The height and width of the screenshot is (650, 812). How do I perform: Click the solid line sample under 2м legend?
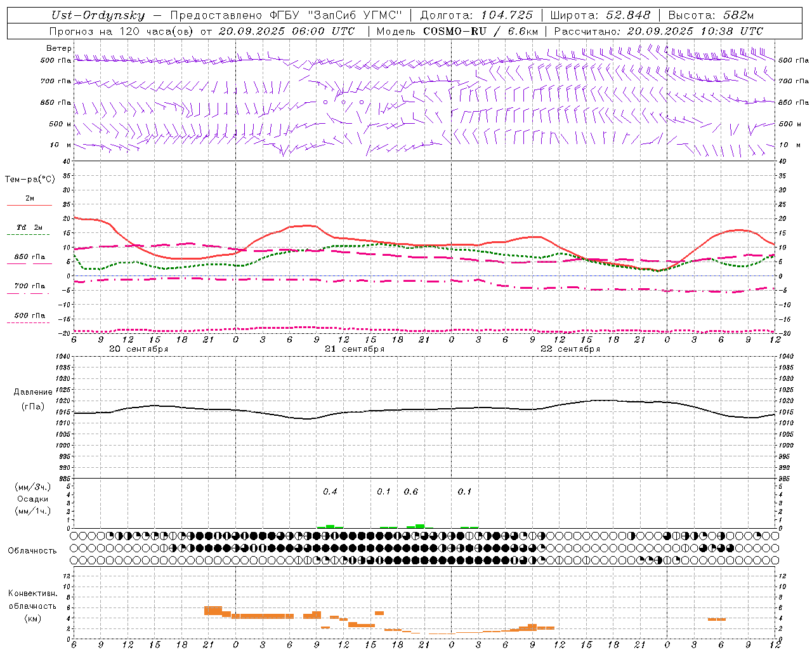[x=29, y=205]
